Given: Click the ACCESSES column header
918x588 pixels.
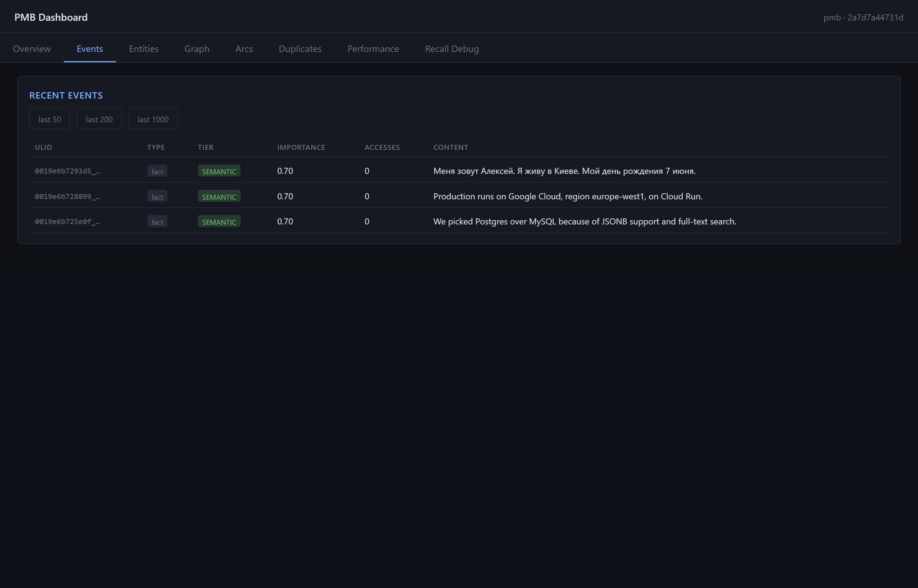Looking at the screenshot, I should click(382, 147).
